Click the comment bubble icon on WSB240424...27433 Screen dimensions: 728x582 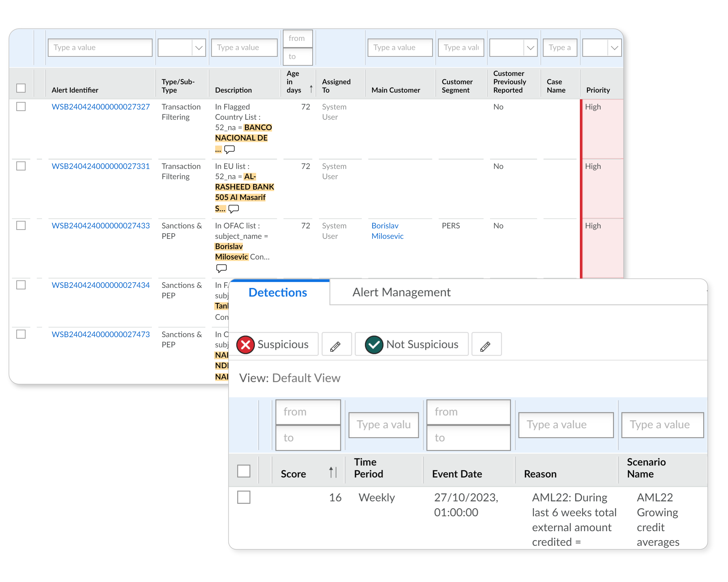(220, 267)
